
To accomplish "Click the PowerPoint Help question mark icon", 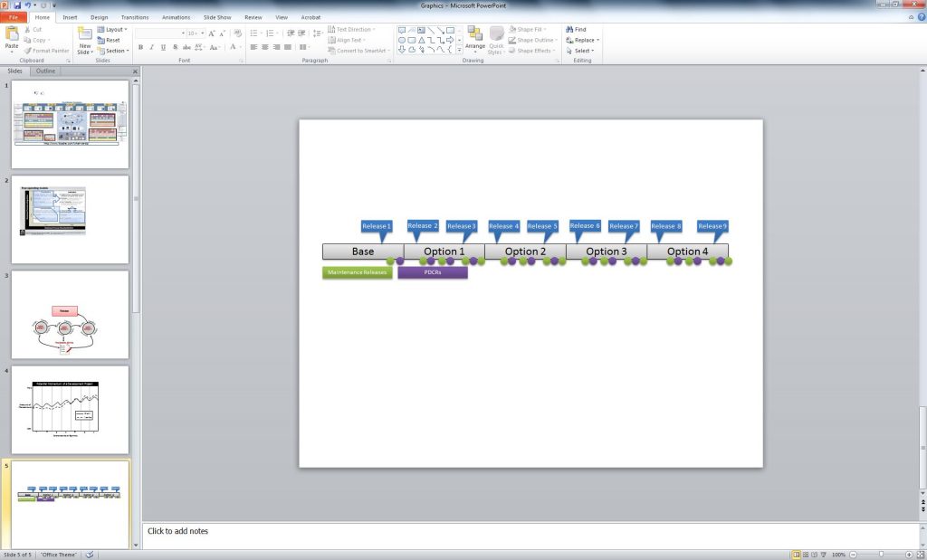I will coord(920,17).
